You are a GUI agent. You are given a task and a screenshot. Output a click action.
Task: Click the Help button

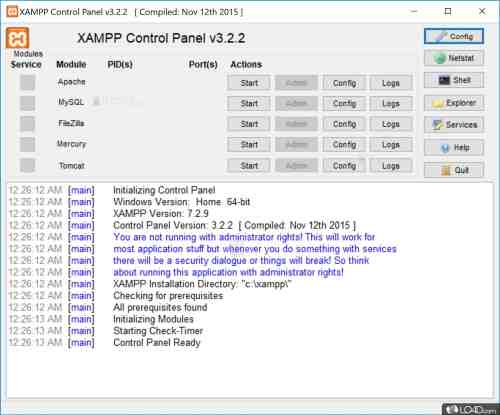pyautogui.click(x=454, y=148)
